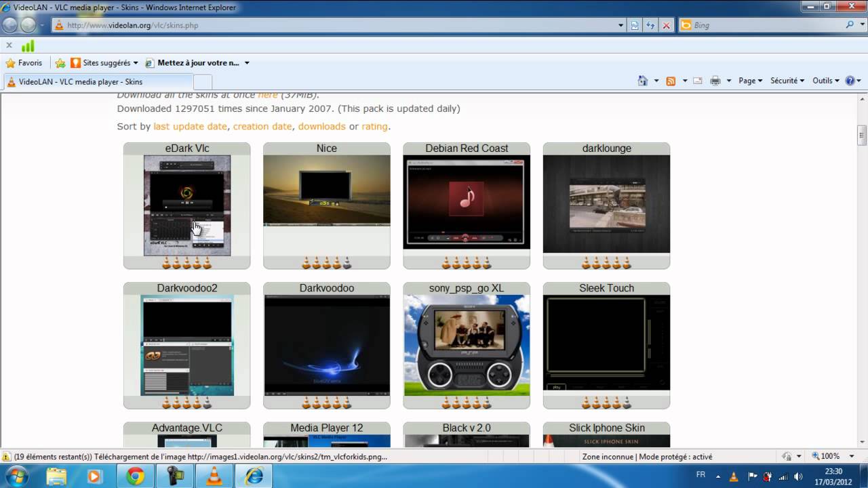The image size is (868, 488).
Task: Open the Print dropdown arrow
Action: pyautogui.click(x=729, y=81)
